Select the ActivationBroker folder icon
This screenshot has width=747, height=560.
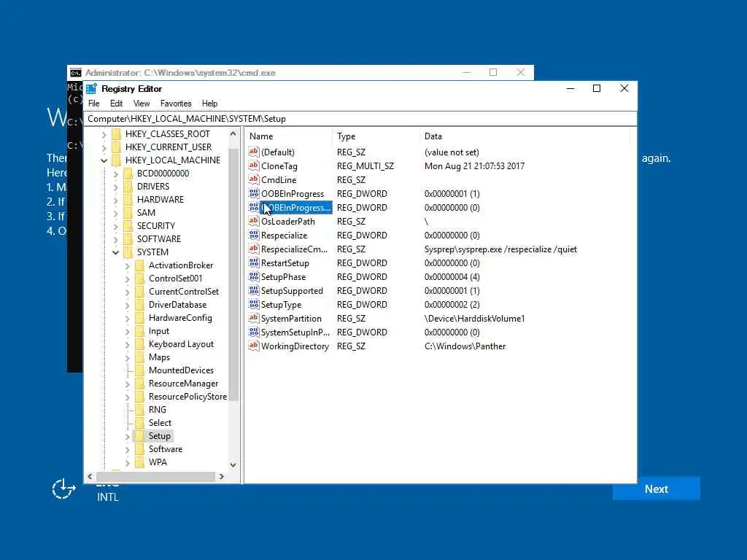click(x=139, y=265)
